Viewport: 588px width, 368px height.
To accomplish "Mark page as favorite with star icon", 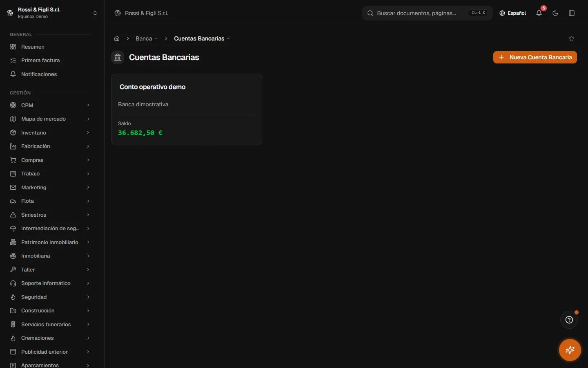I will click(572, 38).
